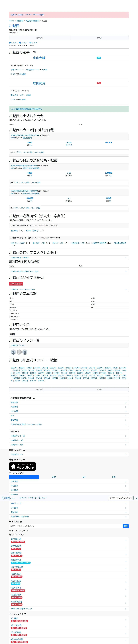Expand the 川越西の出身・OB選手 row chevron
This screenshot has width=138, height=644.
(x=126, y=258)
